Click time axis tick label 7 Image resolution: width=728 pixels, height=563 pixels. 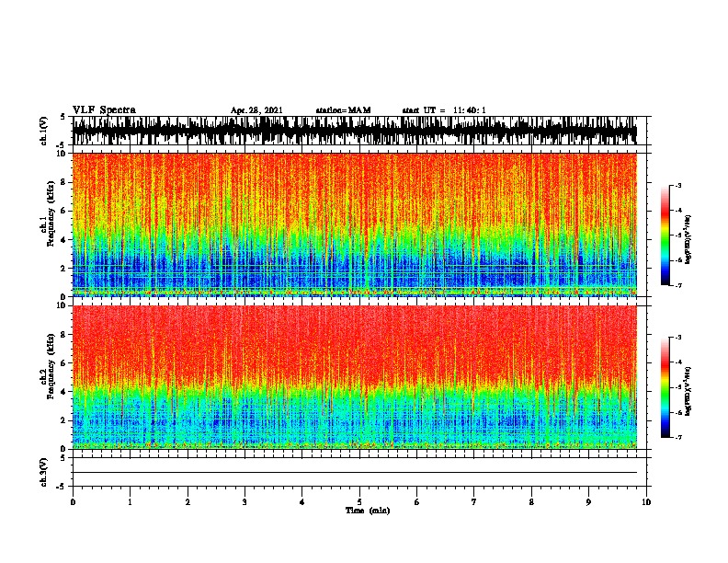(x=474, y=502)
